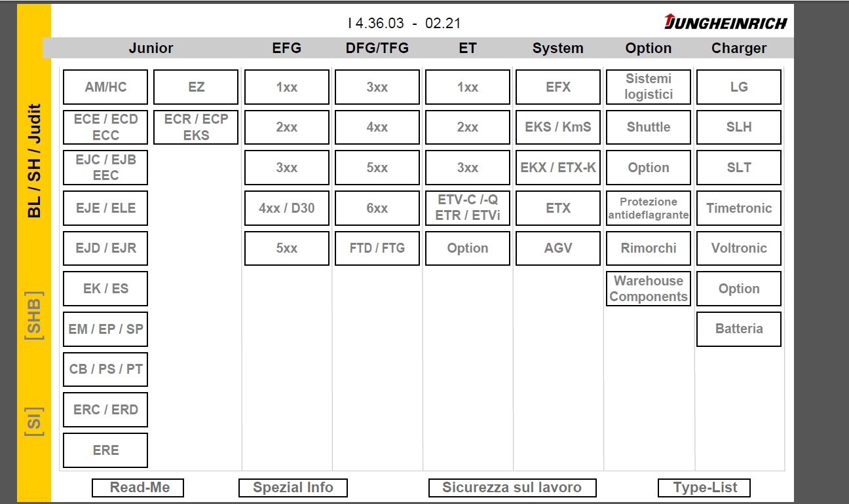This screenshot has height=504, width=849.
Task: Open ETV-C /-Q ETR / ETVi section
Action: click(x=468, y=208)
